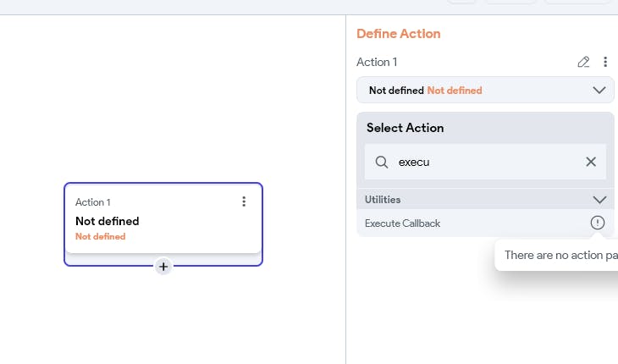This screenshot has height=364, width=618.
Task: Click the search field containing "execu"
Action: [483, 162]
